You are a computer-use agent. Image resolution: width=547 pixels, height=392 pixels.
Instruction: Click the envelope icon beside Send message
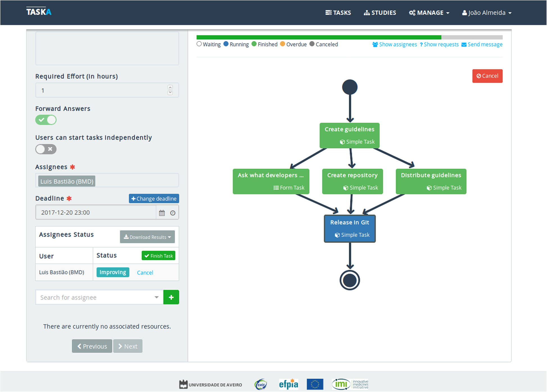tap(464, 45)
